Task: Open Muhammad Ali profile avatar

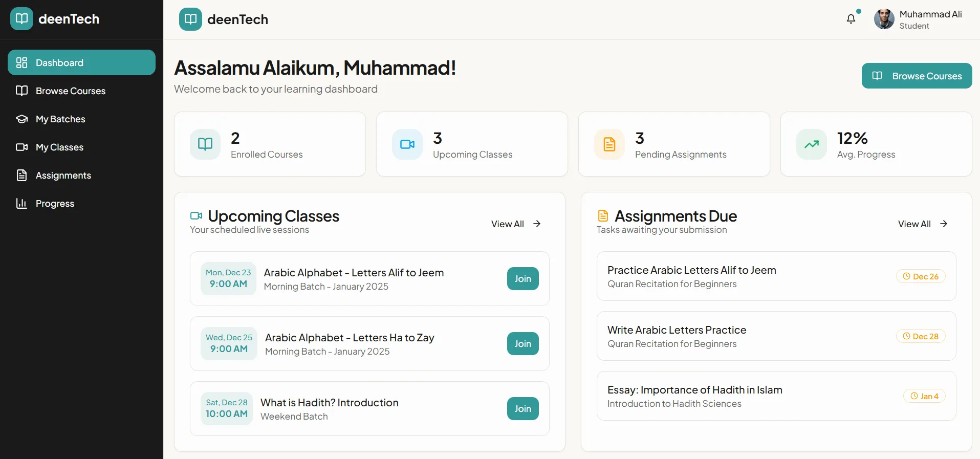Action: [x=884, y=19]
